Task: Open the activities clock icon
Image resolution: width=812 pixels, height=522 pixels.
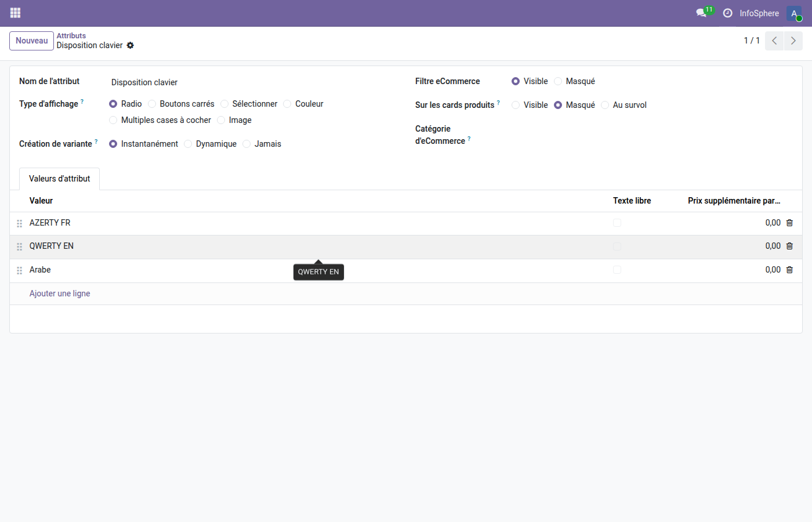Action: [x=727, y=13]
